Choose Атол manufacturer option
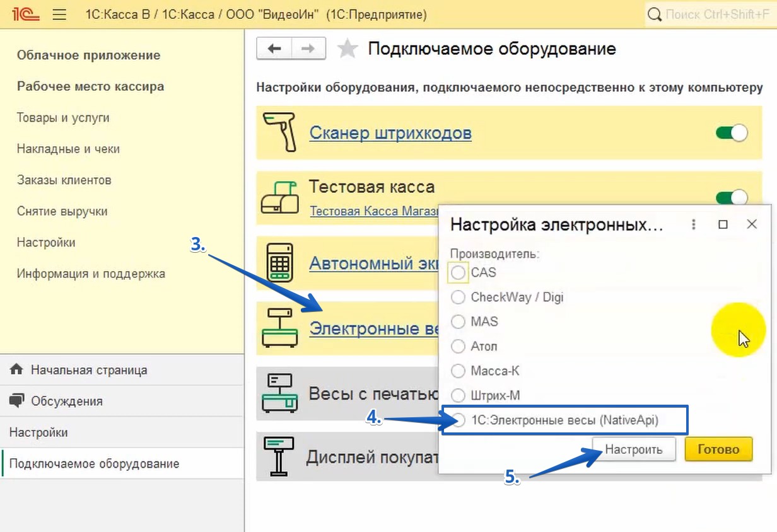Image resolution: width=777 pixels, height=532 pixels. [x=459, y=346]
